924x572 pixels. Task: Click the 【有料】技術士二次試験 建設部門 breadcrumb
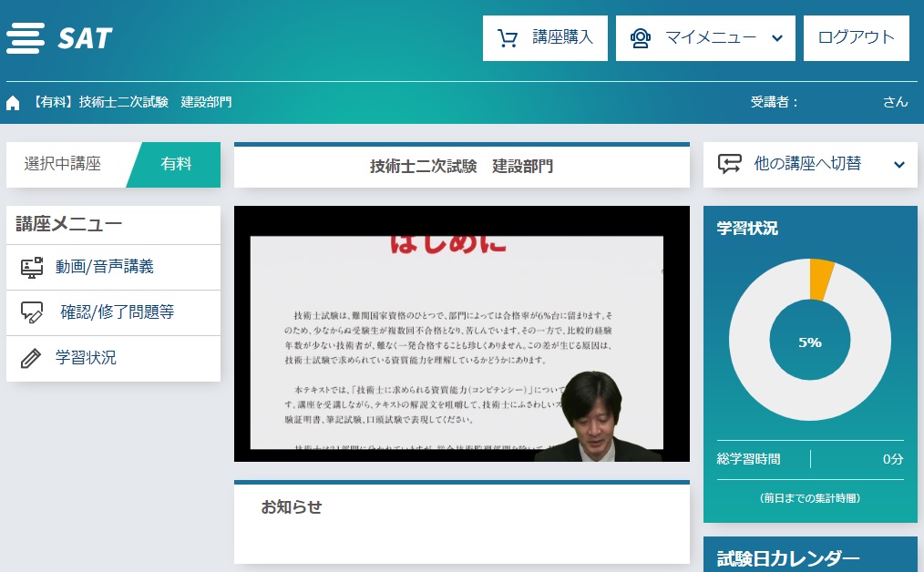[x=131, y=103]
